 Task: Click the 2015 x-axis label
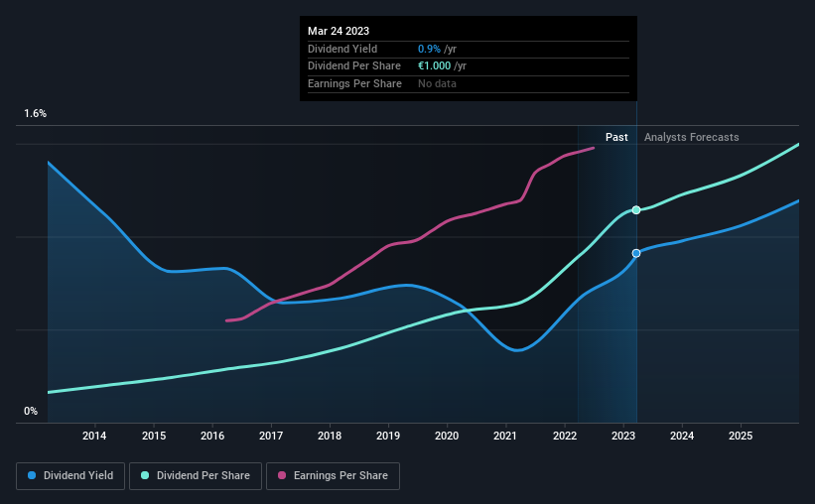154,436
